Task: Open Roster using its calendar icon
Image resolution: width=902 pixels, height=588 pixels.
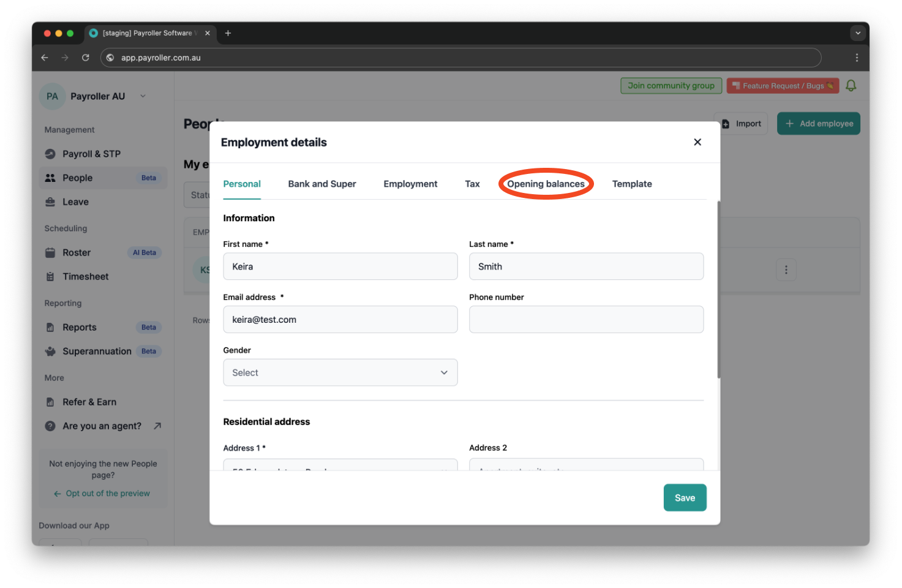Action: click(51, 252)
